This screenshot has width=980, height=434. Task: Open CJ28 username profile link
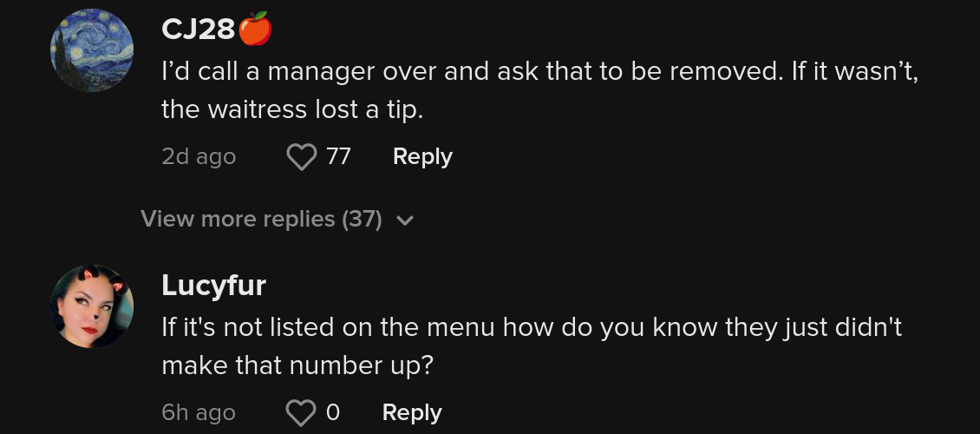[x=198, y=29]
